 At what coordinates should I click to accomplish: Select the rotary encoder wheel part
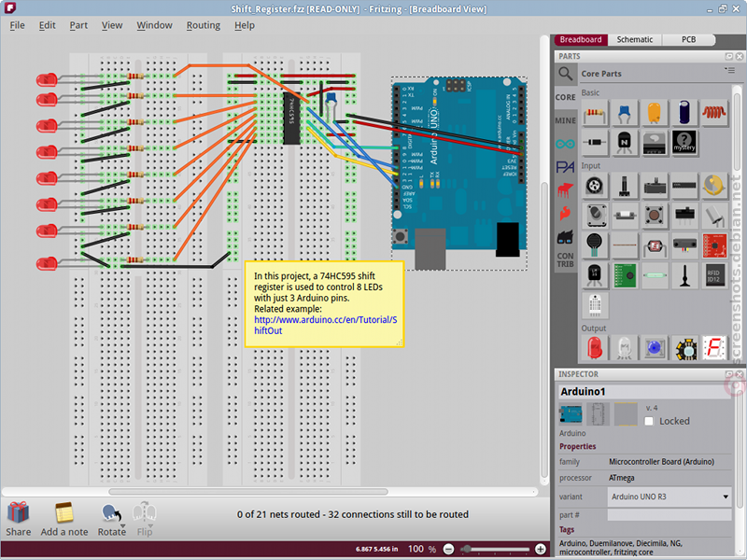pos(595,186)
